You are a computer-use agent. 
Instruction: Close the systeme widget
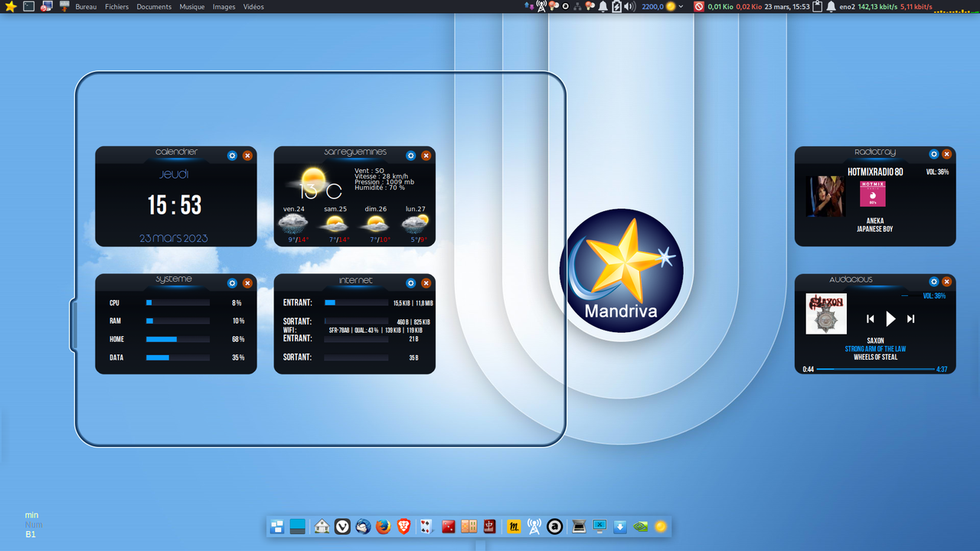(x=247, y=283)
